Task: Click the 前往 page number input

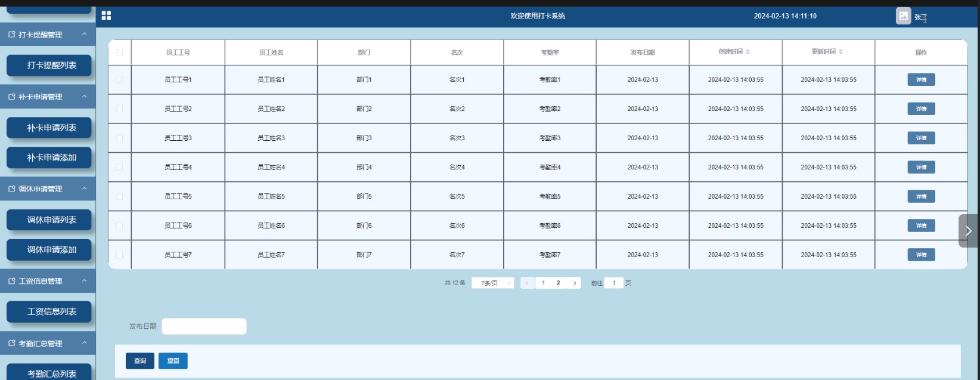Action: [614, 283]
